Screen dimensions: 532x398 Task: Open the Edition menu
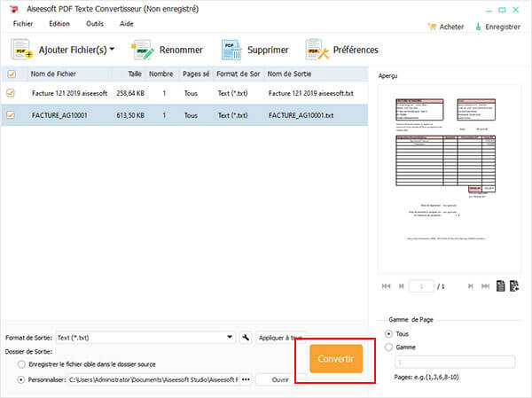(x=59, y=24)
